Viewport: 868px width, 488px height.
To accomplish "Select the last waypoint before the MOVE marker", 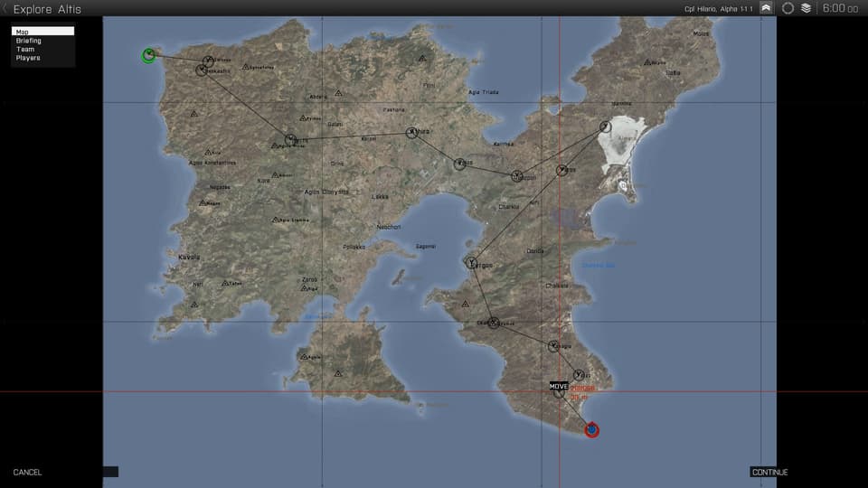I will click(x=579, y=375).
